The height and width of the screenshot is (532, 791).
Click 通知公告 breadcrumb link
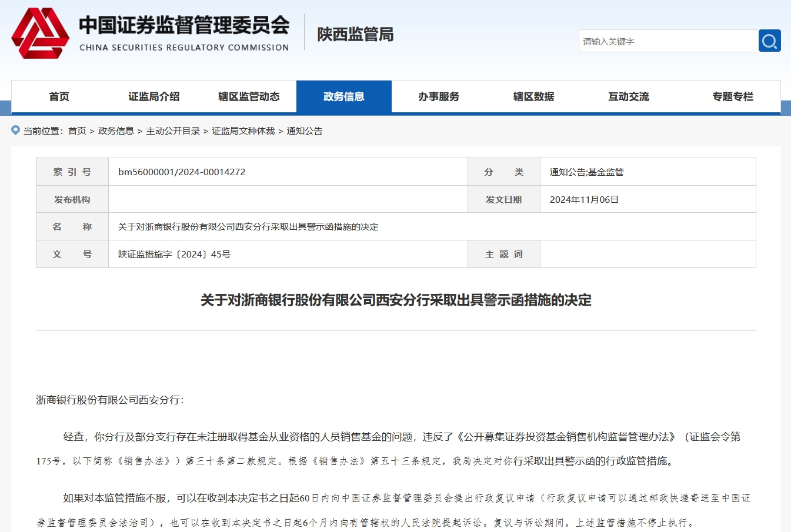pyautogui.click(x=305, y=131)
